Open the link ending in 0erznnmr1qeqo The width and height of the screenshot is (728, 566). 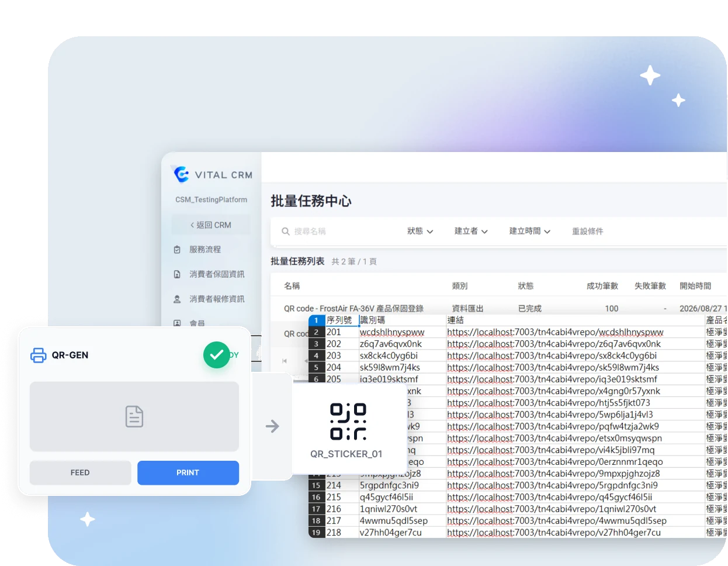pyautogui.click(x=555, y=462)
